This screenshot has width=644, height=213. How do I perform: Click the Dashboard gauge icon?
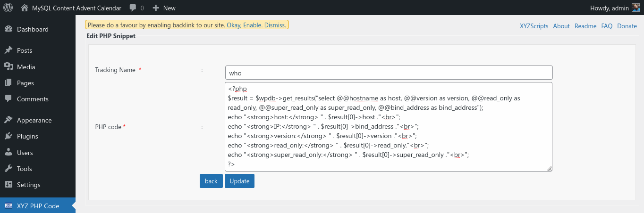click(x=8, y=29)
